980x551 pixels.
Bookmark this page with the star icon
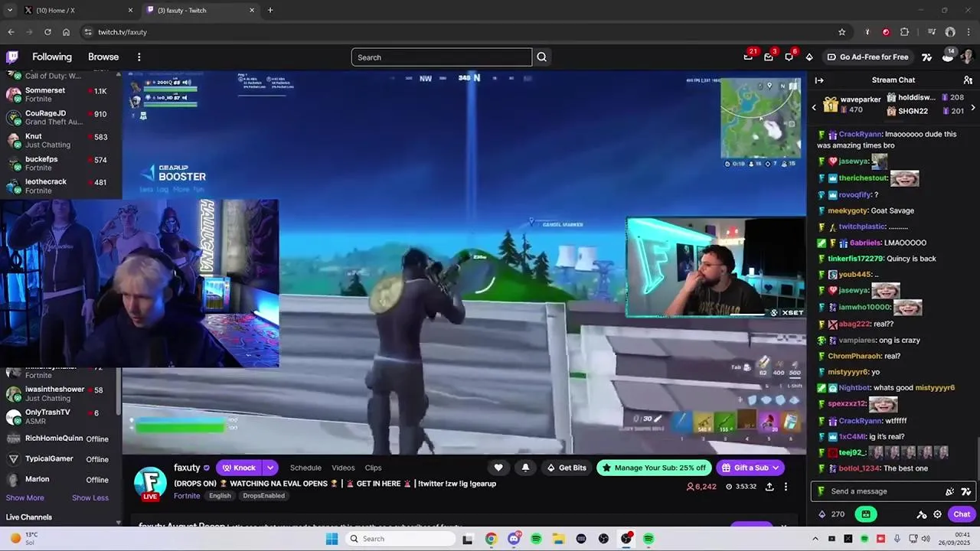pyautogui.click(x=842, y=32)
